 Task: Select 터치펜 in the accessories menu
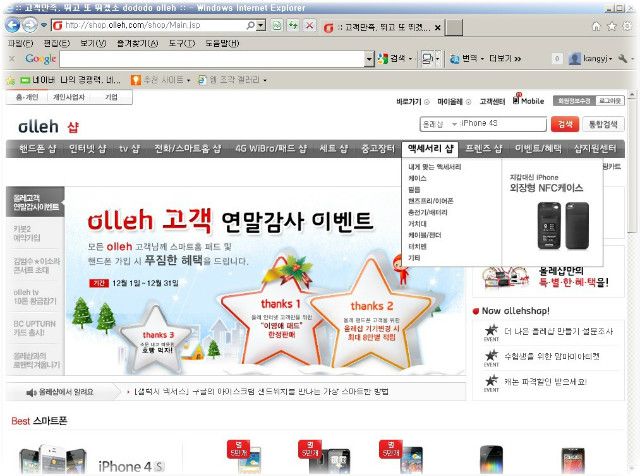pyautogui.click(x=418, y=247)
